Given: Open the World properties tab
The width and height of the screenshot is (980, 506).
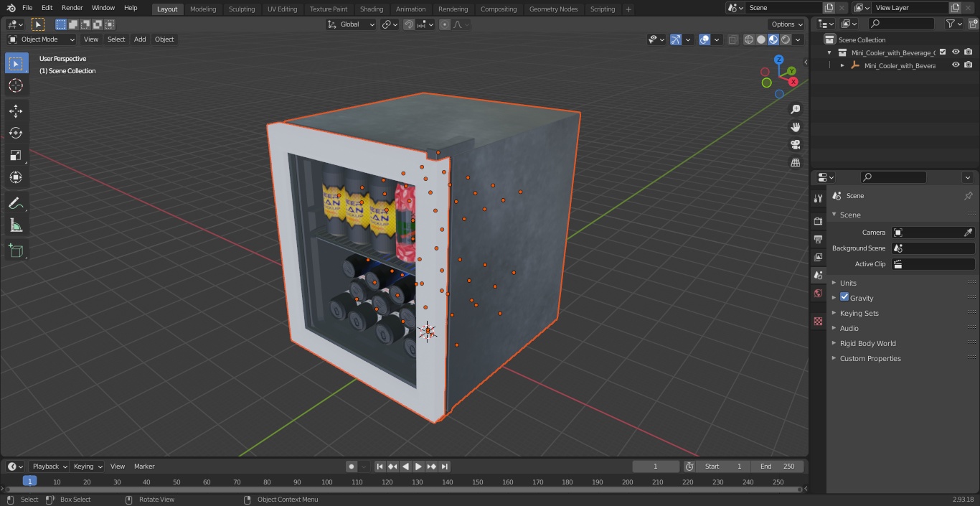Looking at the screenshot, I should click(x=818, y=294).
